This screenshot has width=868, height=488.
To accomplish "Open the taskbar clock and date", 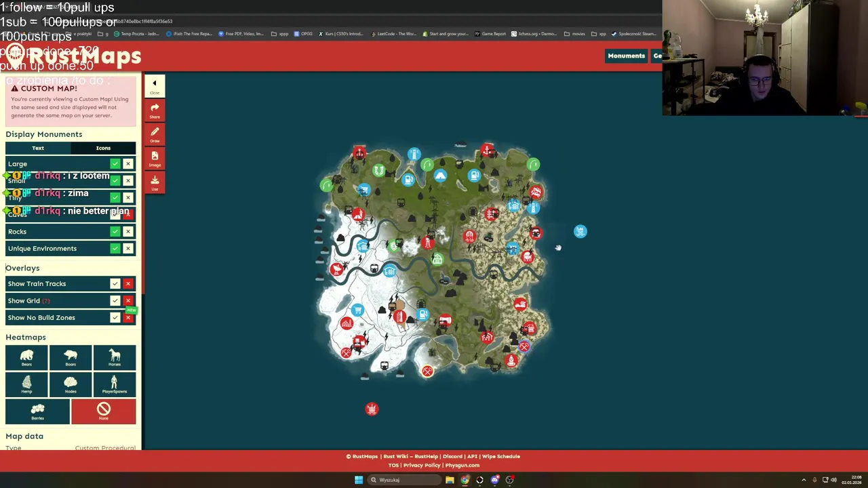I will pos(851,480).
